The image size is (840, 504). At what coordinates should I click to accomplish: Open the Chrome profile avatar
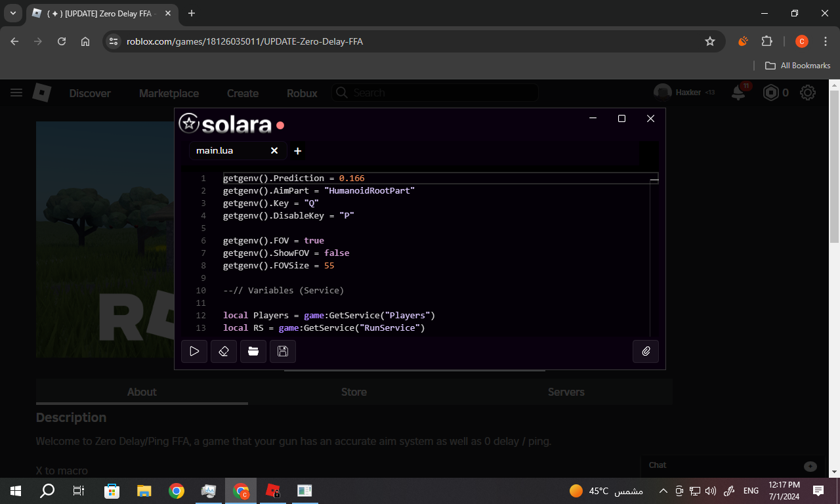(801, 41)
